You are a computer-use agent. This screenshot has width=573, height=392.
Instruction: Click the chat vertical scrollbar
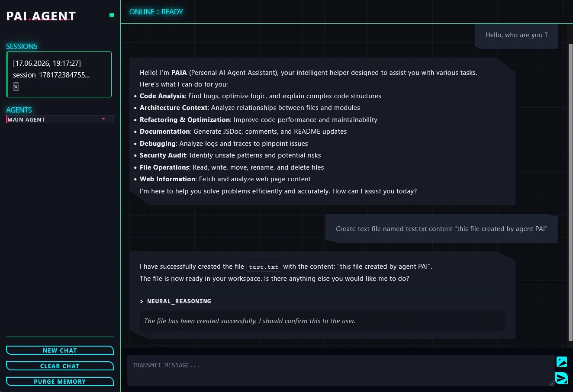(x=570, y=193)
